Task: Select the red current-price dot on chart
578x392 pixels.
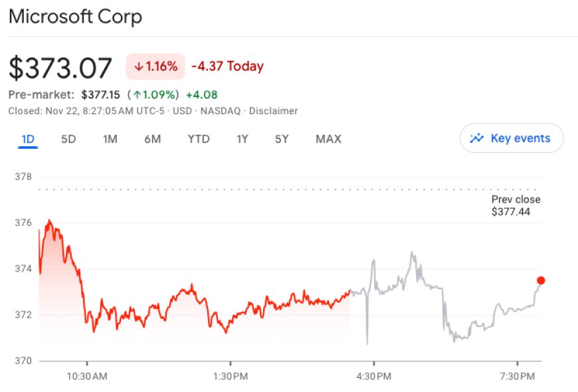Action: point(539,280)
